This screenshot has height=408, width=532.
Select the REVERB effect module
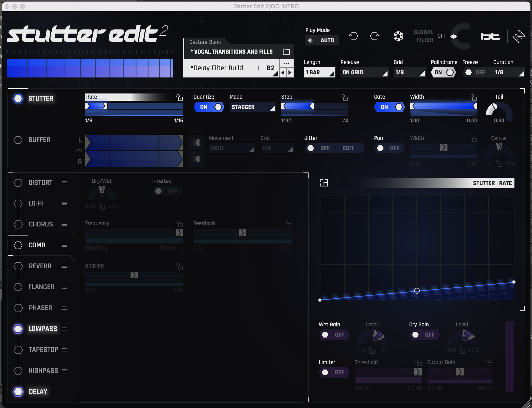click(40, 266)
